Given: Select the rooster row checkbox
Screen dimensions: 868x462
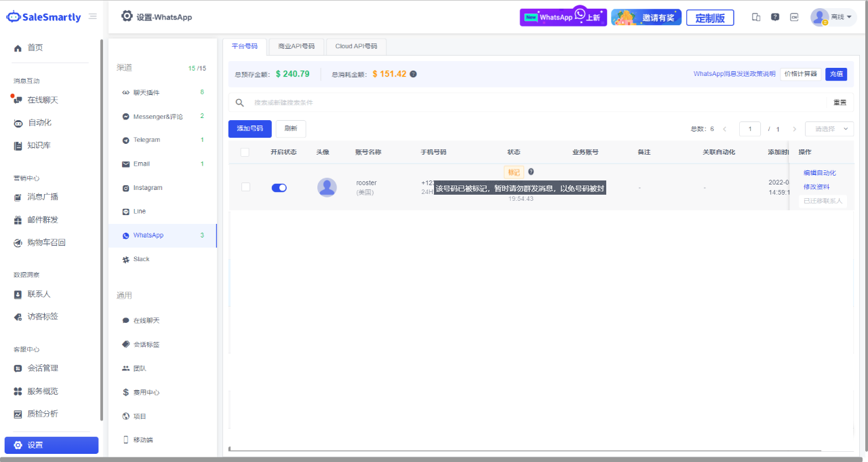Looking at the screenshot, I should point(245,187).
